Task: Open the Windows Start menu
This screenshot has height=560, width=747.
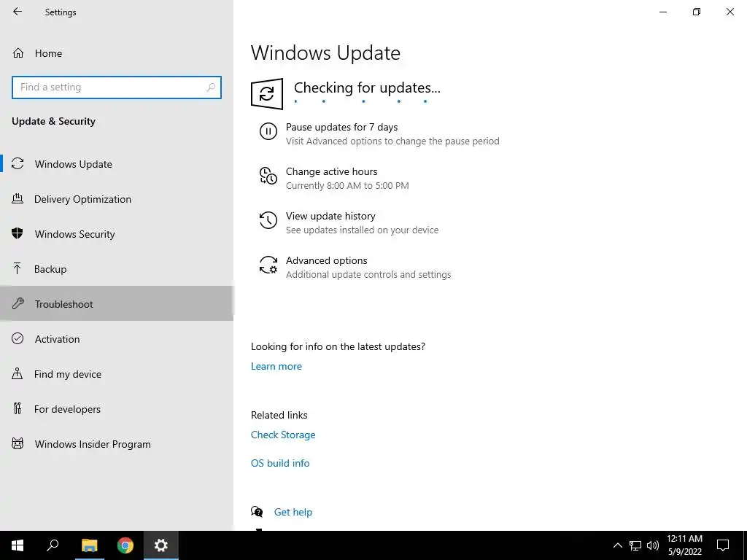Action: point(18,545)
